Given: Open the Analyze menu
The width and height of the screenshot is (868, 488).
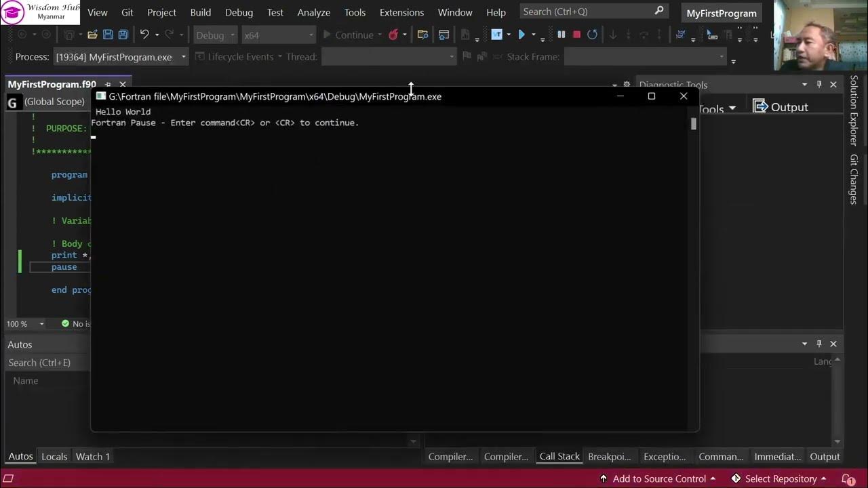Looking at the screenshot, I should coord(314,12).
